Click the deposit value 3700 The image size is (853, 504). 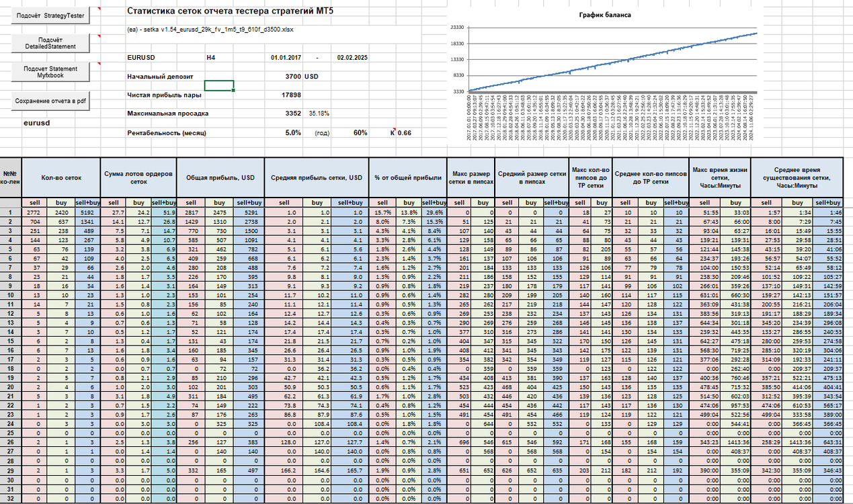click(x=292, y=77)
